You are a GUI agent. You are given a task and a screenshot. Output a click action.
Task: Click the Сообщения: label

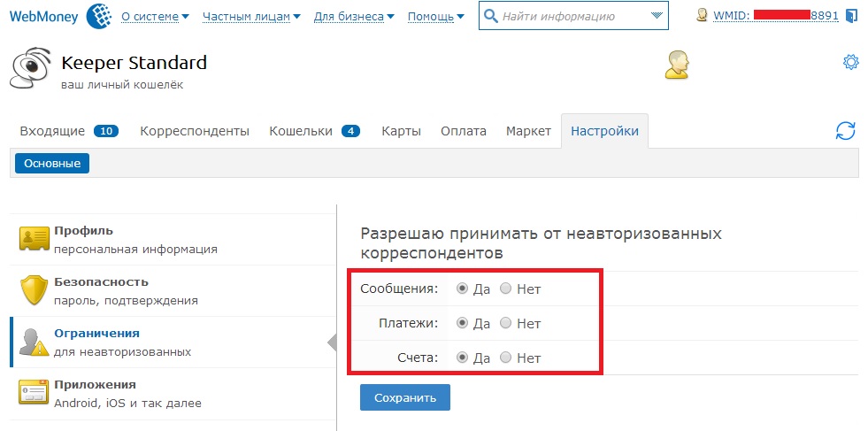399,289
